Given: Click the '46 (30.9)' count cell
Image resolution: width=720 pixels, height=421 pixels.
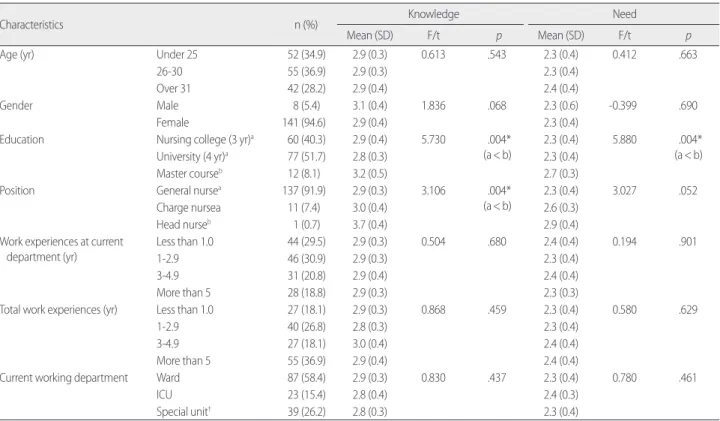Looking at the screenshot, I should point(306,258).
